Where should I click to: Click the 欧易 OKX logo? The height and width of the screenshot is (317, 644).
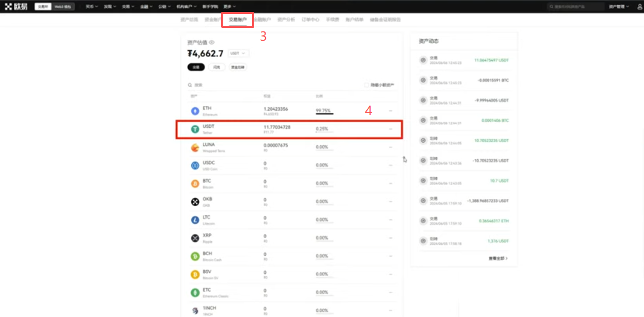[x=16, y=7]
